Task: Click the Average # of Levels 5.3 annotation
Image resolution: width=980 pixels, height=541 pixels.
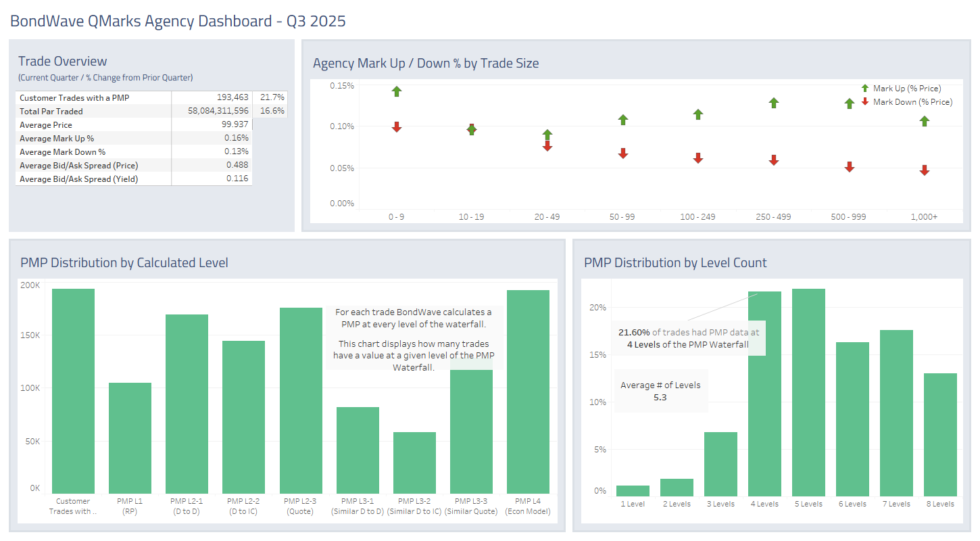Action: 660,391
